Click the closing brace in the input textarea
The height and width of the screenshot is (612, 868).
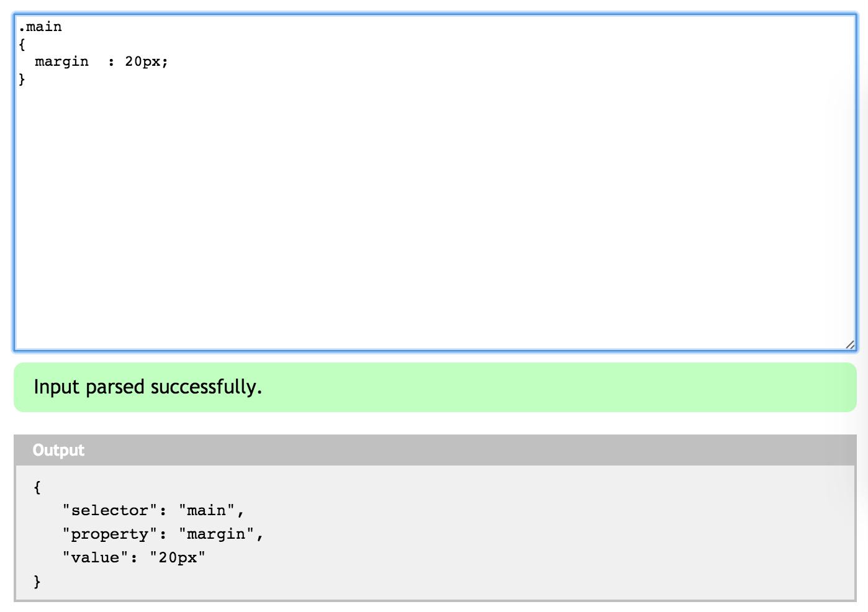click(22, 79)
